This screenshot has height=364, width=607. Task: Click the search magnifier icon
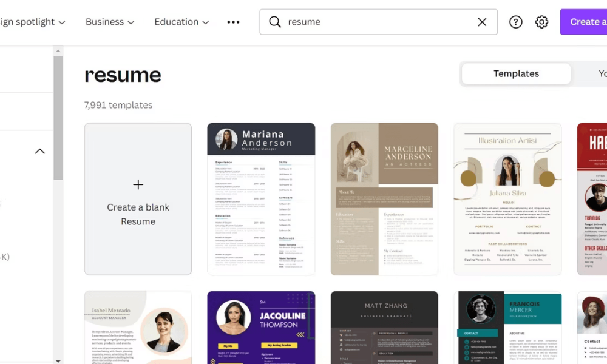point(275,22)
